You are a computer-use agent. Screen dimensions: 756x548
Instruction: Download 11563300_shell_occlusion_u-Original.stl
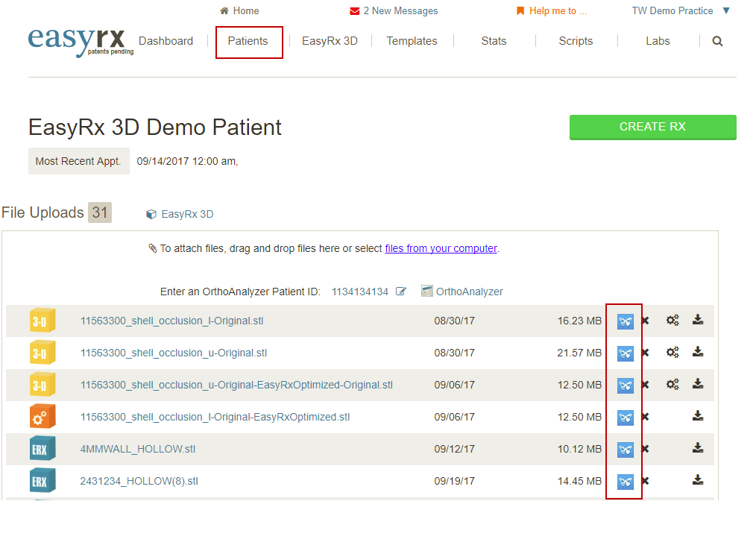pos(698,352)
